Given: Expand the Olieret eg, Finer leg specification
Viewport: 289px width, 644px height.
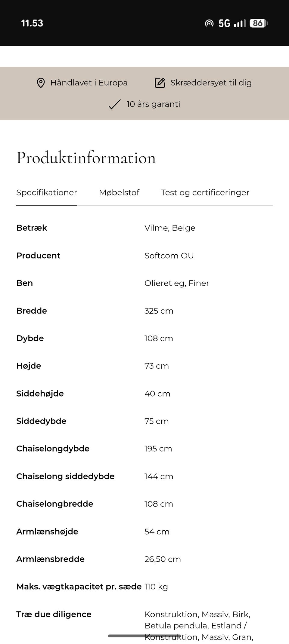Looking at the screenshot, I should click(x=177, y=283).
